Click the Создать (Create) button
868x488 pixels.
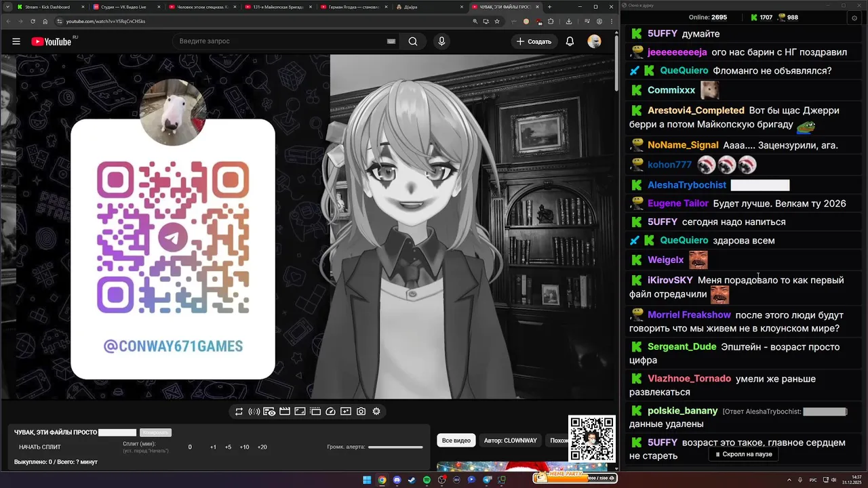click(x=534, y=41)
